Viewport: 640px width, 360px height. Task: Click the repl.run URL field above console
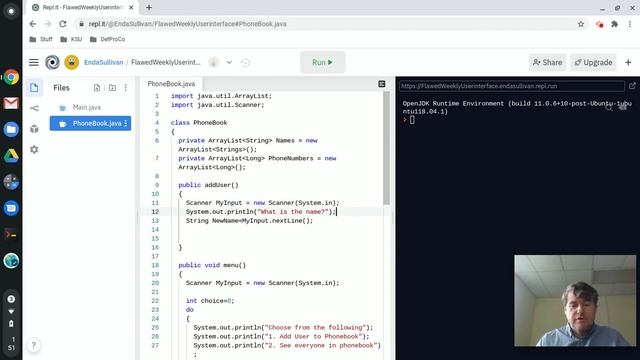pos(512,86)
